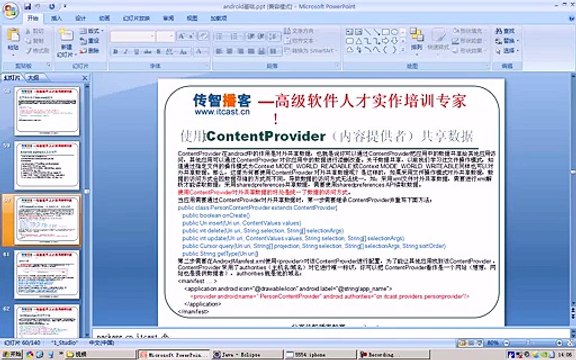Open Java - Eclipse taskbar button

(247, 354)
